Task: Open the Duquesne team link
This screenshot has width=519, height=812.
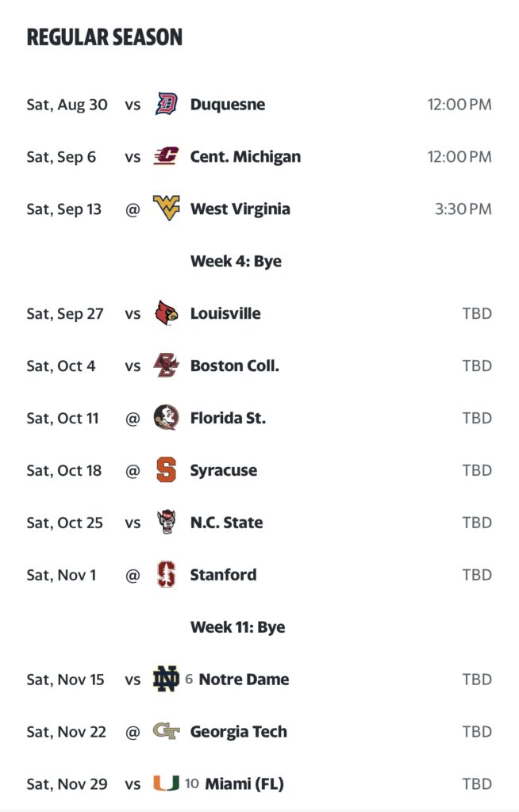Action: pos(228,104)
